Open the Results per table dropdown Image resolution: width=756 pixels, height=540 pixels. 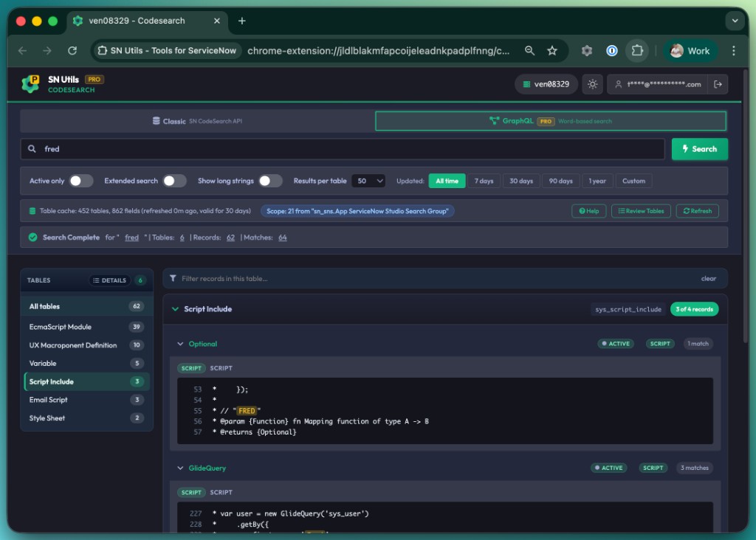tap(368, 181)
